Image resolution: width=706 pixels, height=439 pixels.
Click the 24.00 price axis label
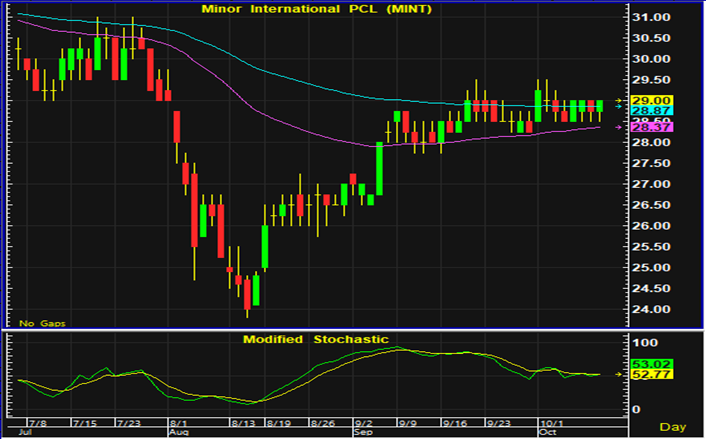click(651, 309)
